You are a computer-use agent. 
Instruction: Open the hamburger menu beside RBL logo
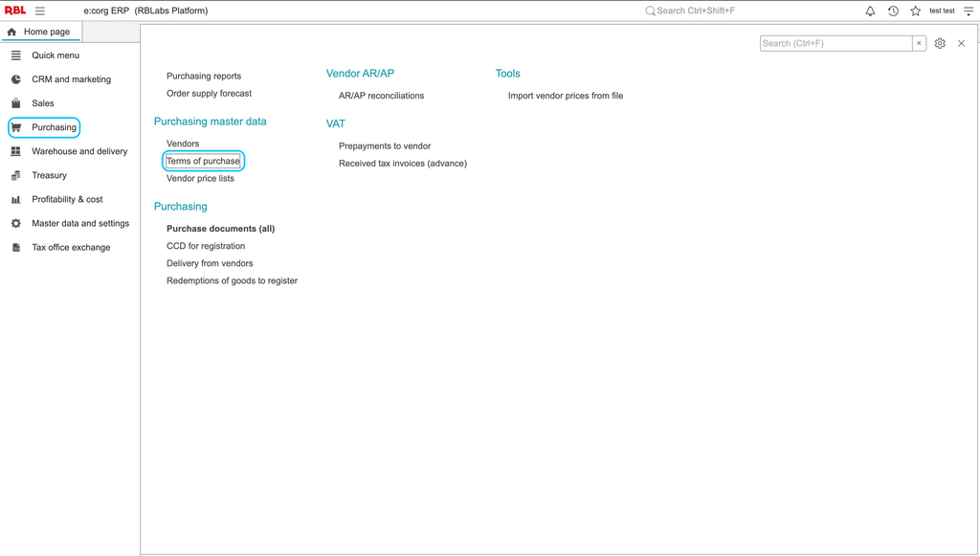tap(40, 11)
